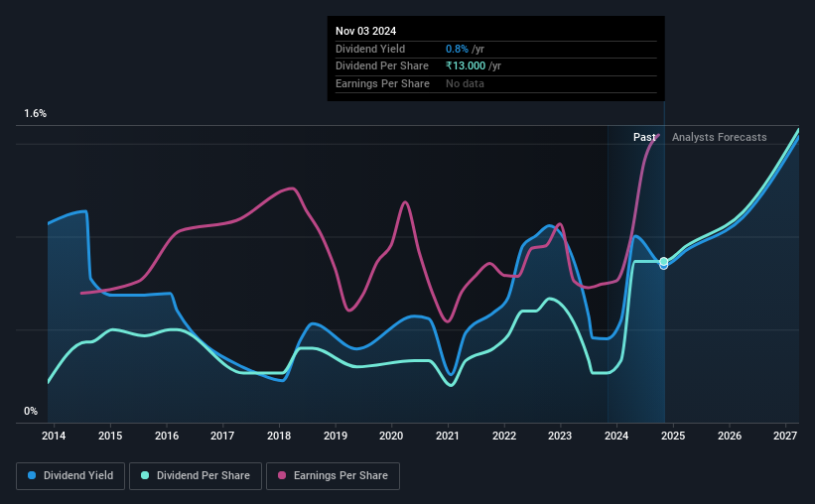
Task: Click the 'No data' earnings value
Action: (x=465, y=83)
